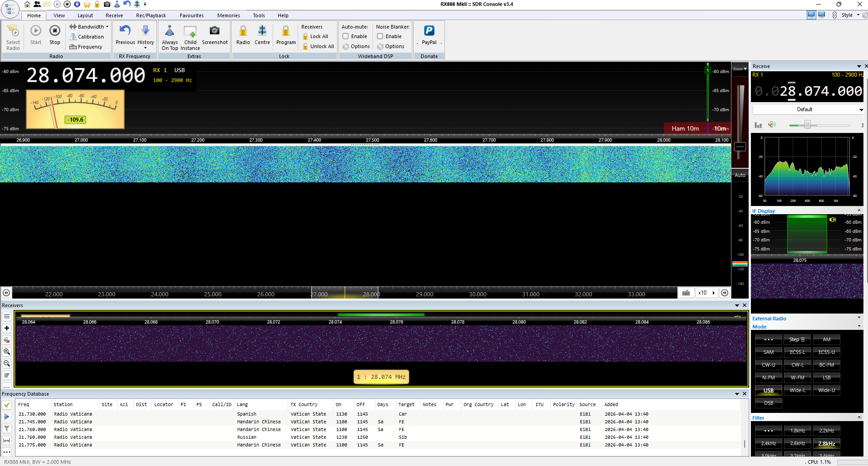Collapse the IF Display section
The width and height of the screenshot is (868, 466).
859,211
